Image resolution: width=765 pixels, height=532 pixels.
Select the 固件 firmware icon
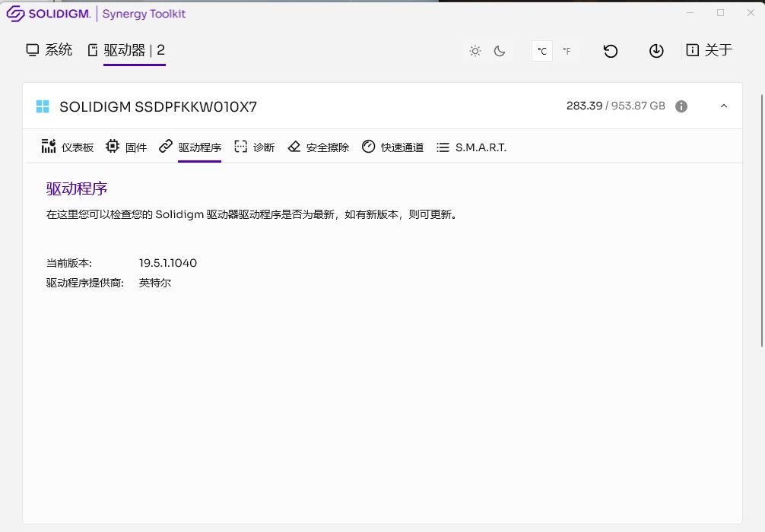(x=126, y=147)
